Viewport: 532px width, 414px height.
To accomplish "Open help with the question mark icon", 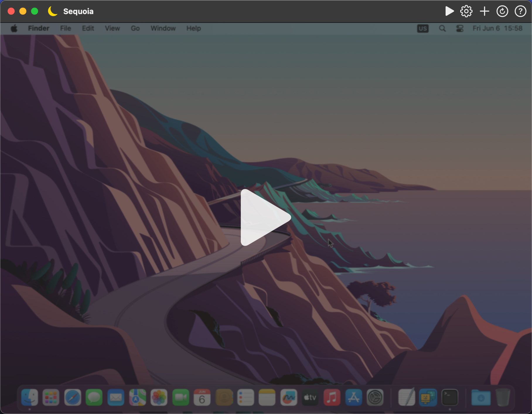I will coord(520,11).
